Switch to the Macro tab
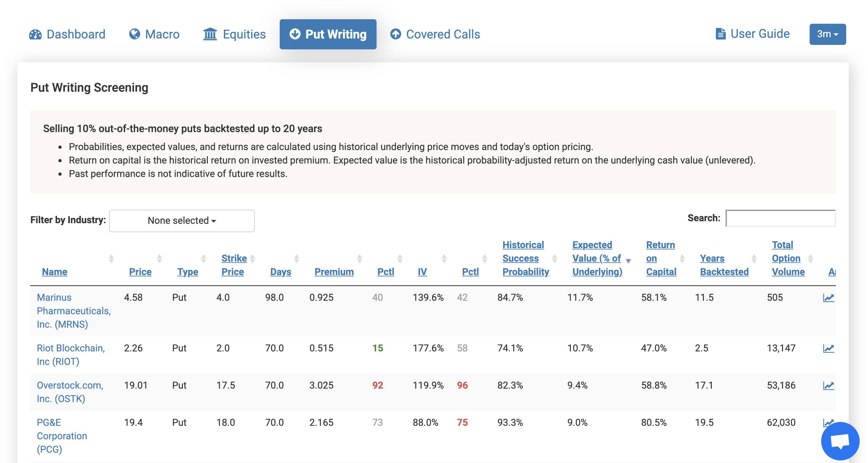The width and height of the screenshot is (868, 463). pyautogui.click(x=154, y=34)
